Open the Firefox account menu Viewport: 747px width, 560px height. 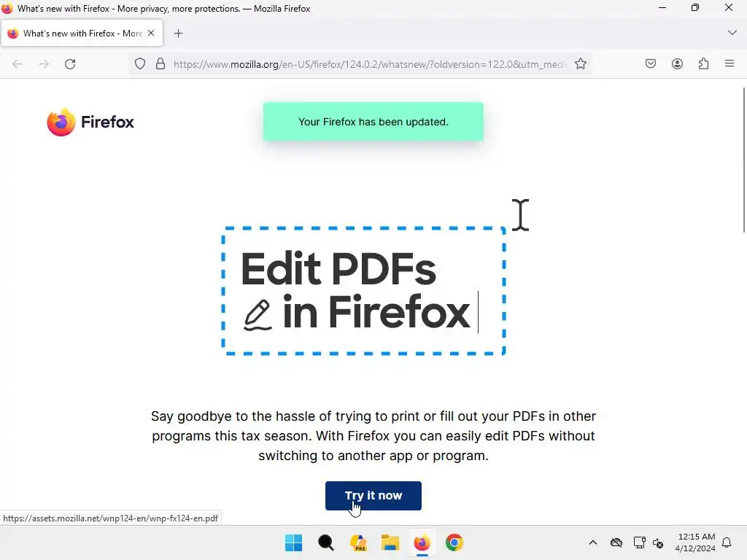677,64
